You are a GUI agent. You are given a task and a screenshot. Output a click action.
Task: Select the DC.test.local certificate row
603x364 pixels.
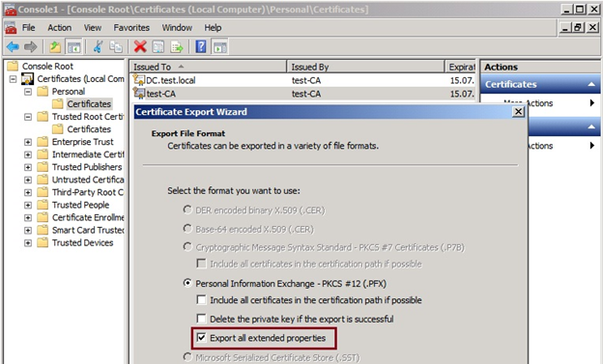[303, 80]
